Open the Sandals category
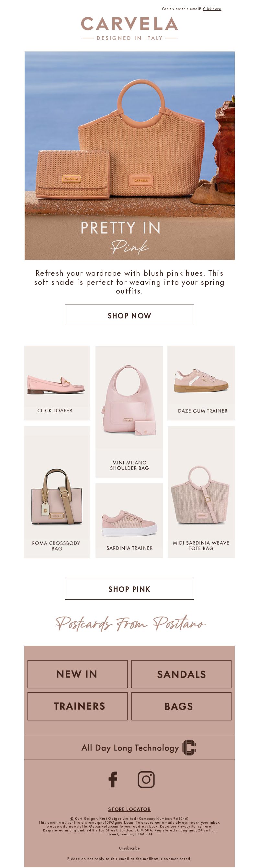The height and width of the screenshot is (868, 259). point(181,674)
